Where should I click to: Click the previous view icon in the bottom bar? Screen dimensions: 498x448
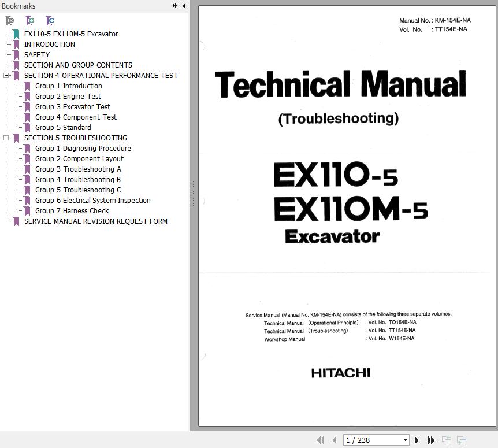[447, 440]
